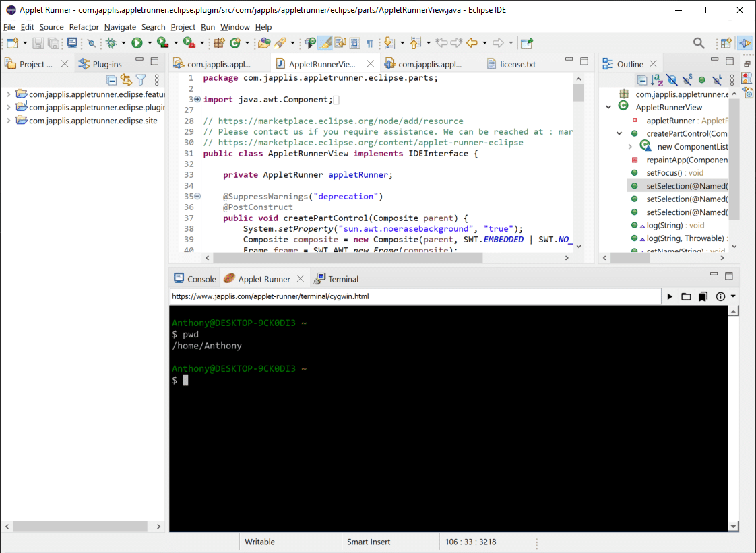Close the AppletRunnerView.java editor tab

click(x=371, y=63)
